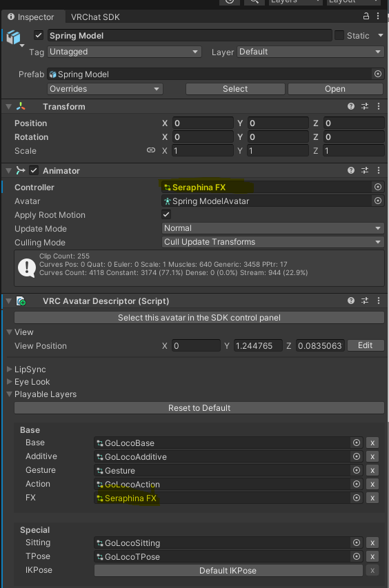Viewport: 389px width, 588px height.
Task: Open Culling Mode dropdown
Action: [x=272, y=242]
